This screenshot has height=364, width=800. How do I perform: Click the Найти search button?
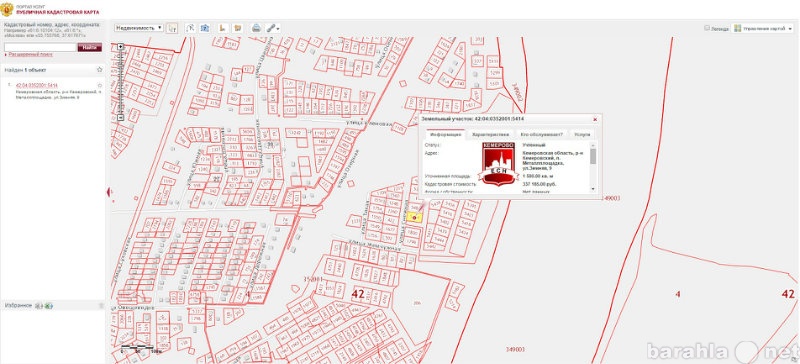pos(89,47)
